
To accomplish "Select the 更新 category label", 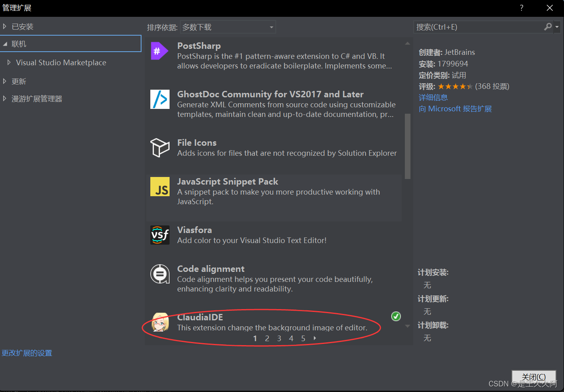I will [19, 81].
